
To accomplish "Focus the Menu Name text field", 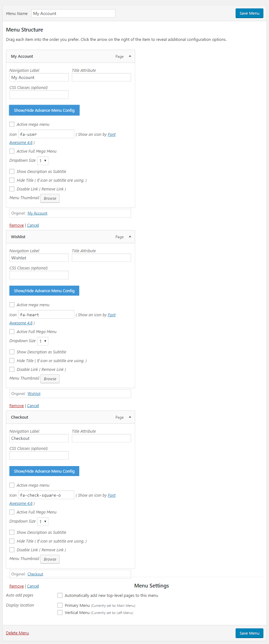I will (x=73, y=13).
